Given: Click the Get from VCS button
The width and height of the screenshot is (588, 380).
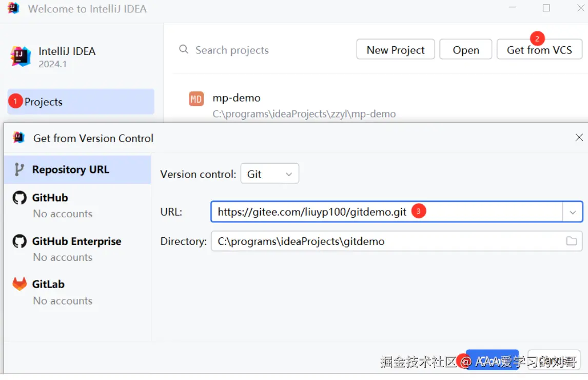Looking at the screenshot, I should point(539,50).
